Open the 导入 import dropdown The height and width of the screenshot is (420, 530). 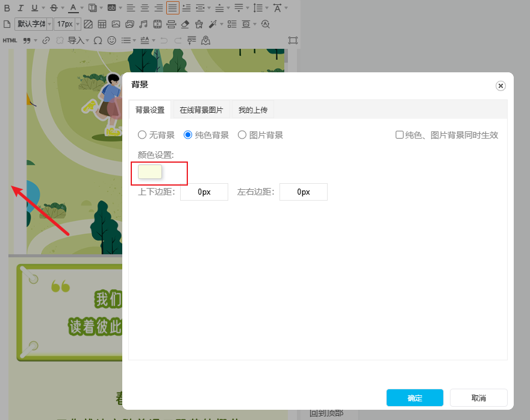[76, 40]
